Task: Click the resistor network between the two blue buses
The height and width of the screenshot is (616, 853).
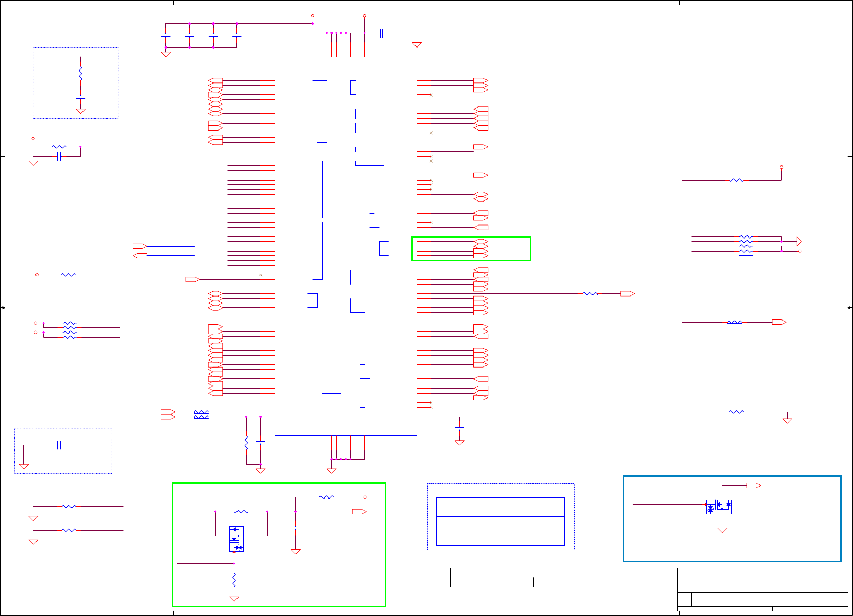Action: coord(202,414)
